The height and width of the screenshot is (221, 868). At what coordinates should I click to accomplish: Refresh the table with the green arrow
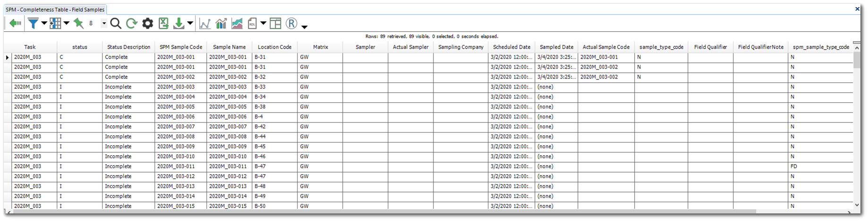tap(132, 23)
